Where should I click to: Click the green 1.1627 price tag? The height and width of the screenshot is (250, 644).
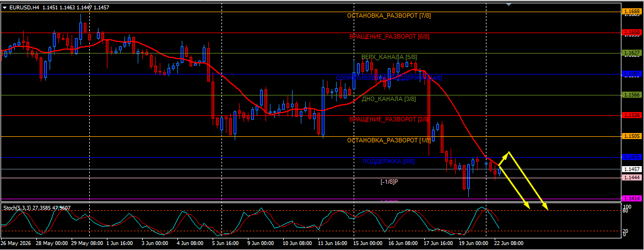(632, 53)
